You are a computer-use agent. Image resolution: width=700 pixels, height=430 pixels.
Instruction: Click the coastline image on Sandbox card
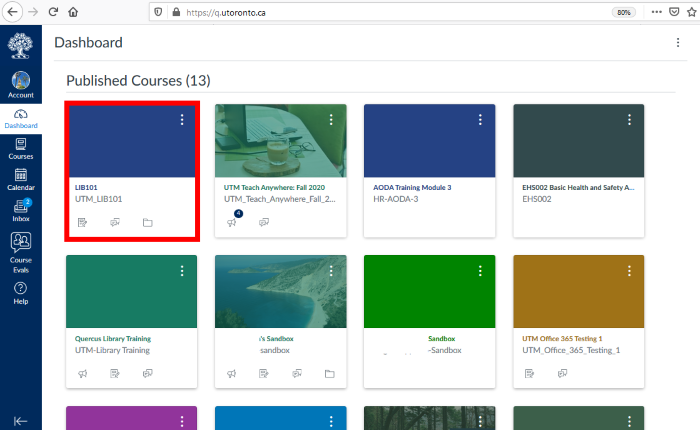point(280,292)
